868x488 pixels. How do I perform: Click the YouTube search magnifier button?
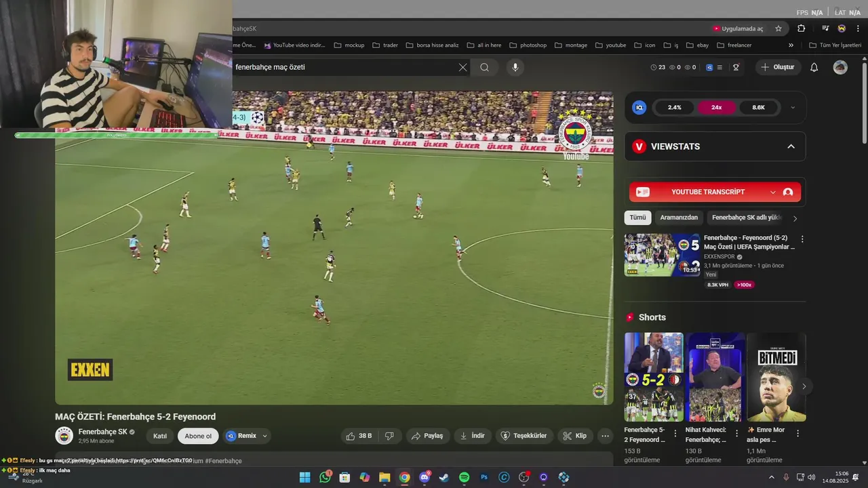[484, 67]
